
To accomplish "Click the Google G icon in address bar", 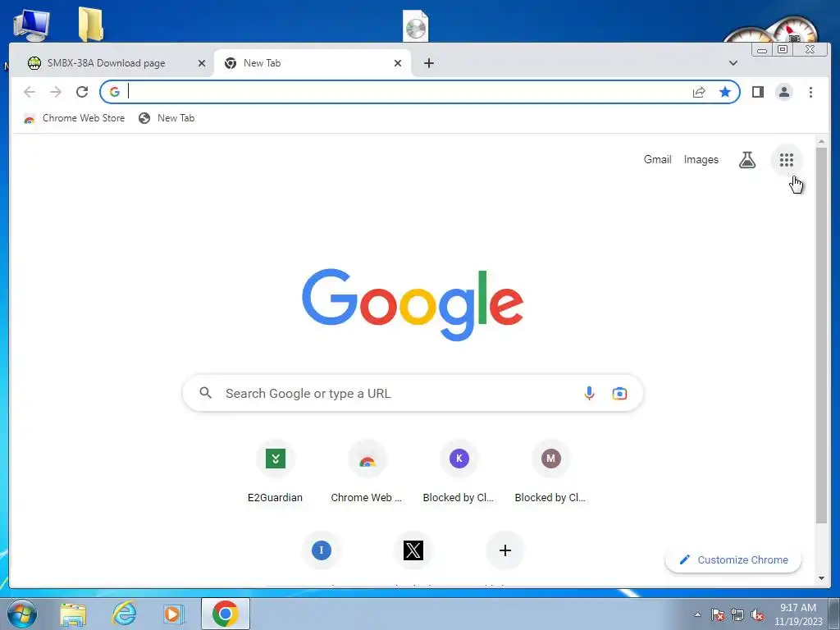I will 114,92.
